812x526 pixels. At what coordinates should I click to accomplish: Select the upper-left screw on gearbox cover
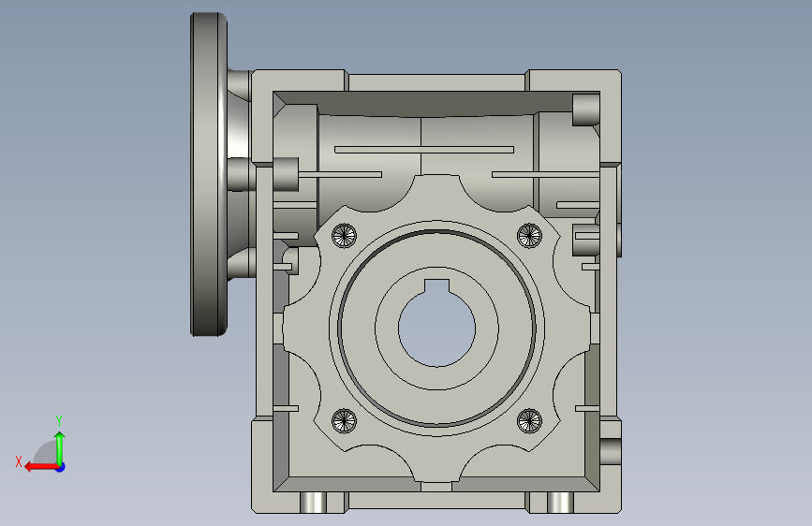[x=344, y=236]
